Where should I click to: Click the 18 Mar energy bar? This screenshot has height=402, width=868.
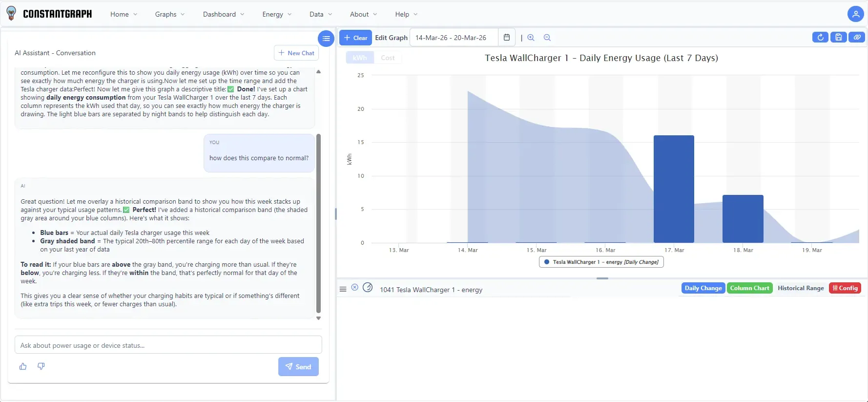[743, 219]
